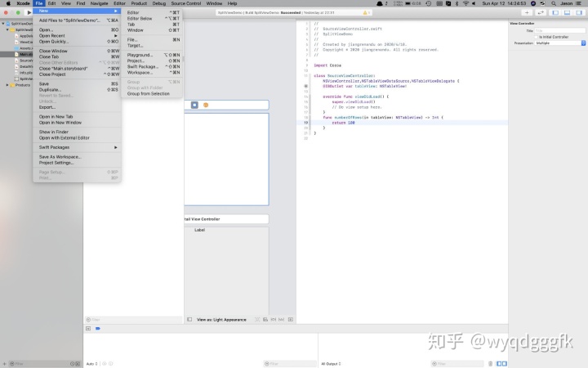
Task: Open the Auto variables scope dropdown
Action: coord(91,363)
